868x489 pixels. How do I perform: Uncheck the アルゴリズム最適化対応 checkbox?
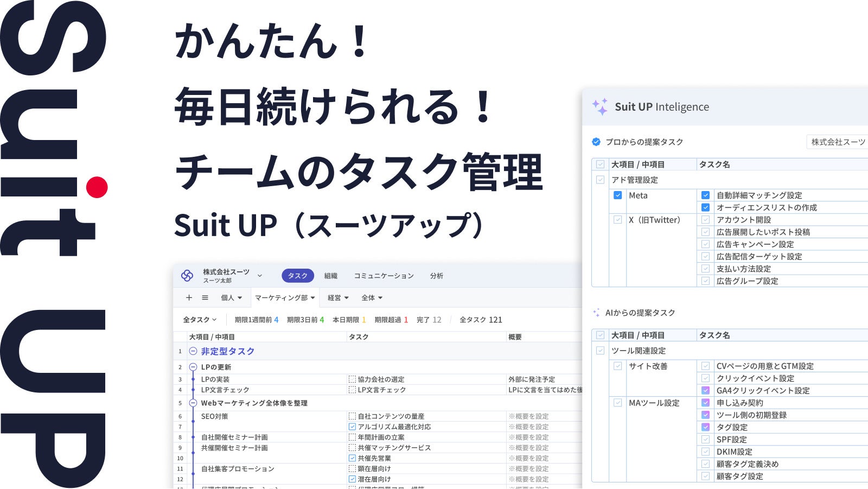tap(352, 427)
